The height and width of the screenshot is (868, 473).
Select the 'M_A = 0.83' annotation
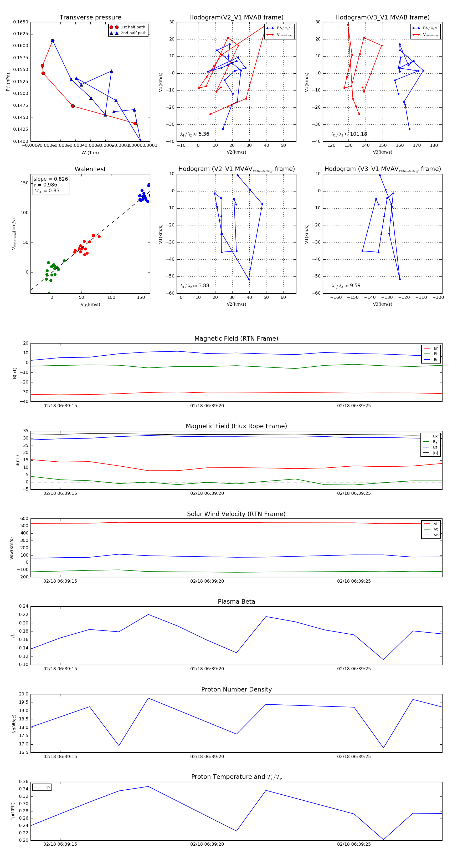click(47, 191)
